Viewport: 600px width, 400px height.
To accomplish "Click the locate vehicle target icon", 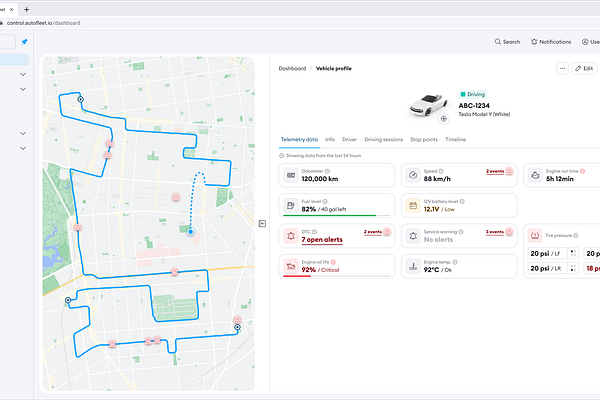I will click(x=443, y=119).
